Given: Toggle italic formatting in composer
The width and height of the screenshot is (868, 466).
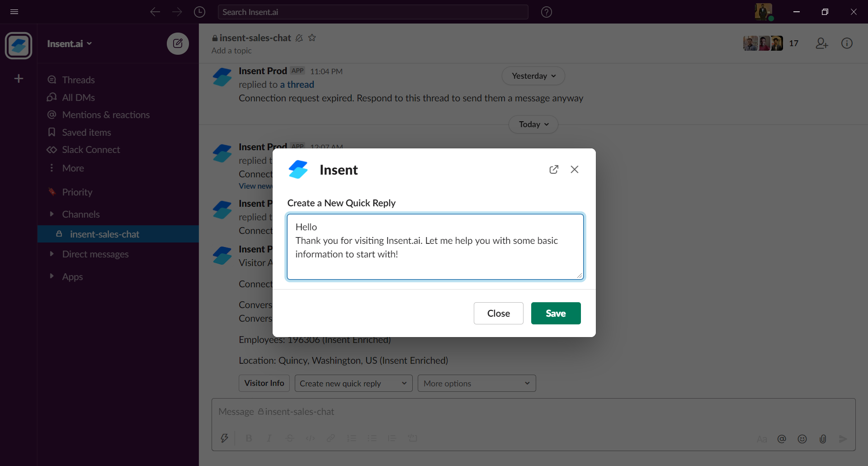Looking at the screenshot, I should (269, 438).
